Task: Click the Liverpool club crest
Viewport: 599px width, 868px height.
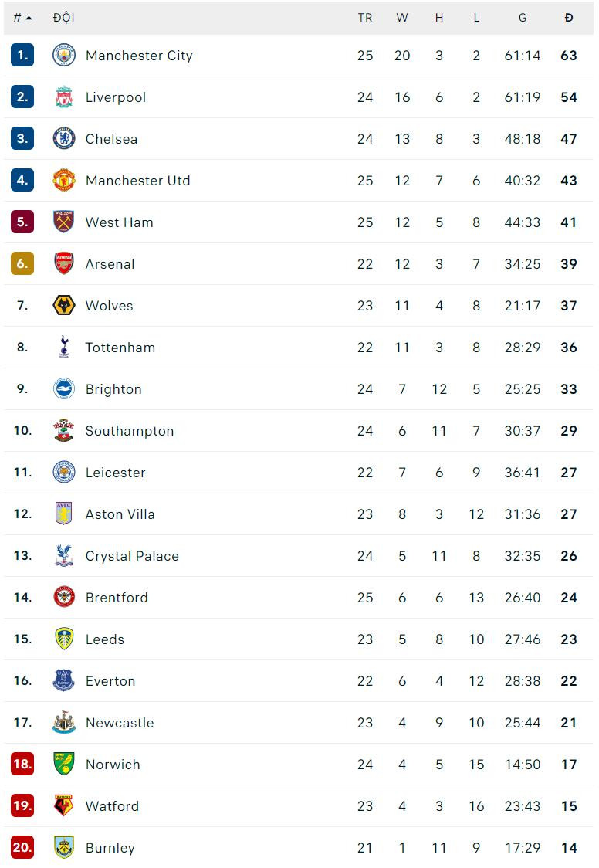Action: click(x=64, y=97)
